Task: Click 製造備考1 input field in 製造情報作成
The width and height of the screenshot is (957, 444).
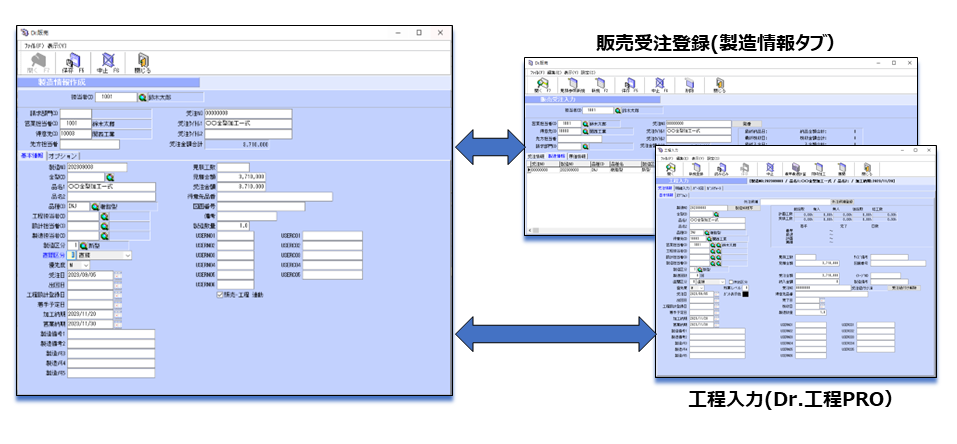Action: (x=111, y=334)
